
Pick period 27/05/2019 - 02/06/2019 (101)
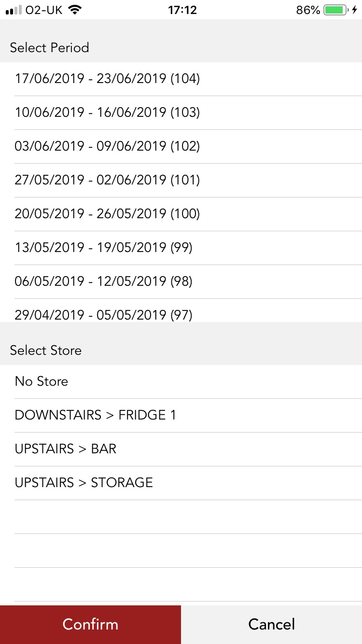pyautogui.click(x=107, y=180)
